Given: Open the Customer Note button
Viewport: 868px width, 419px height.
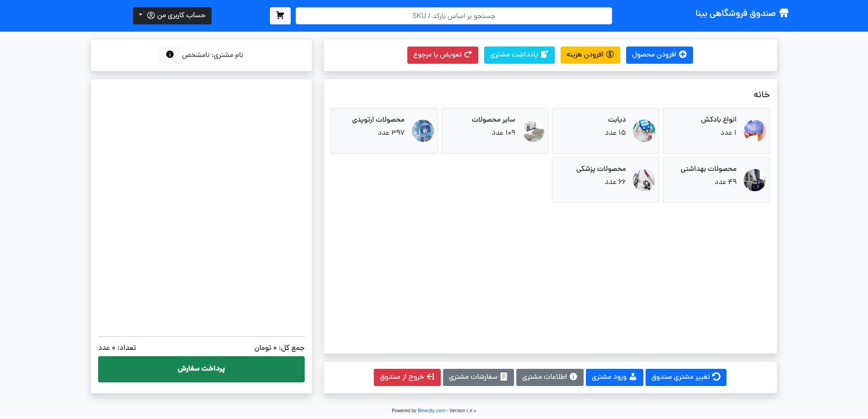Looking at the screenshot, I should pyautogui.click(x=519, y=55).
